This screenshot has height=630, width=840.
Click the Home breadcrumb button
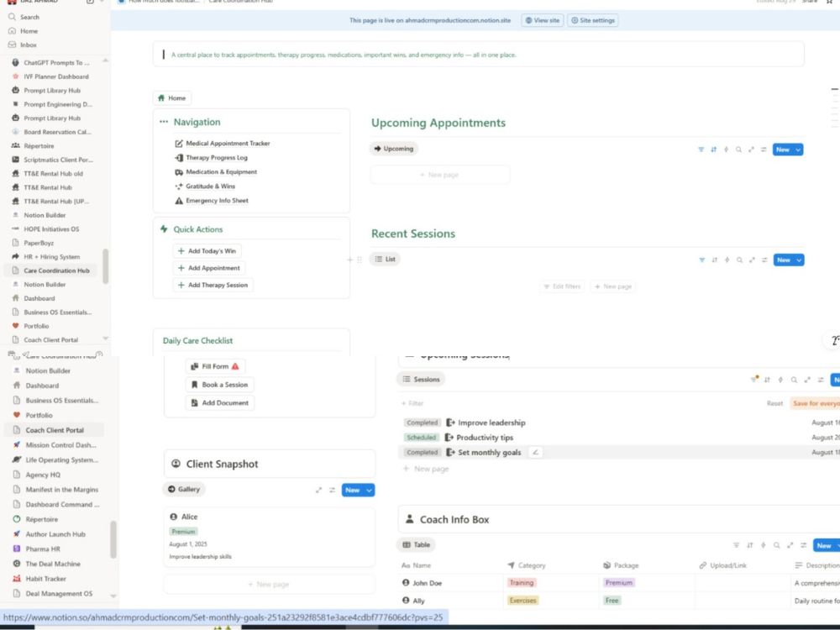[x=172, y=98]
